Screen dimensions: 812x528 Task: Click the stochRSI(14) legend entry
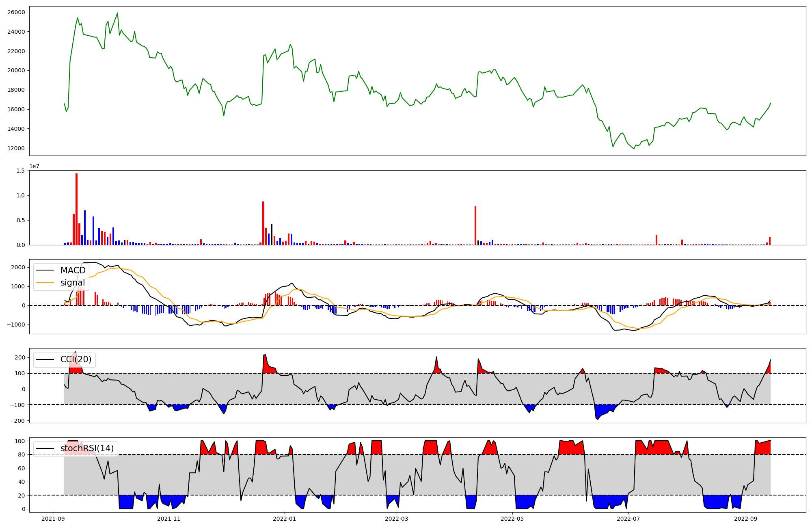[87, 448]
